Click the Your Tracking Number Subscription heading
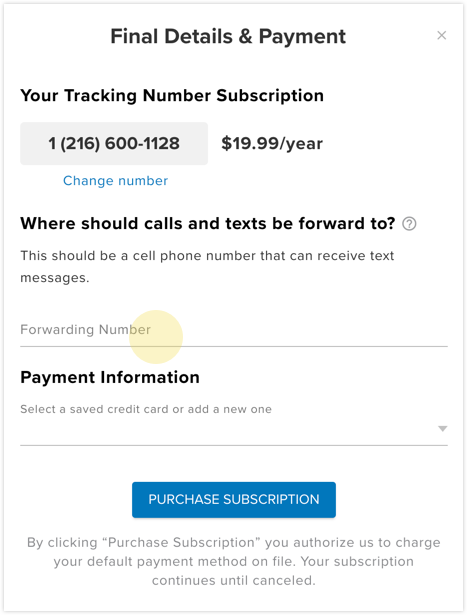 coord(172,96)
